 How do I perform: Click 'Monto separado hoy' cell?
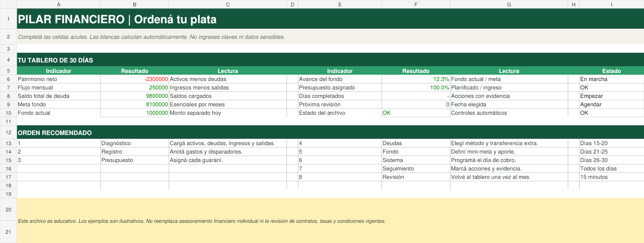click(228, 113)
